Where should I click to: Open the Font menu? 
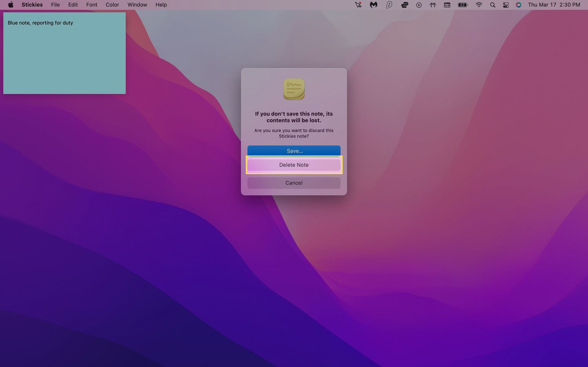pyautogui.click(x=92, y=5)
